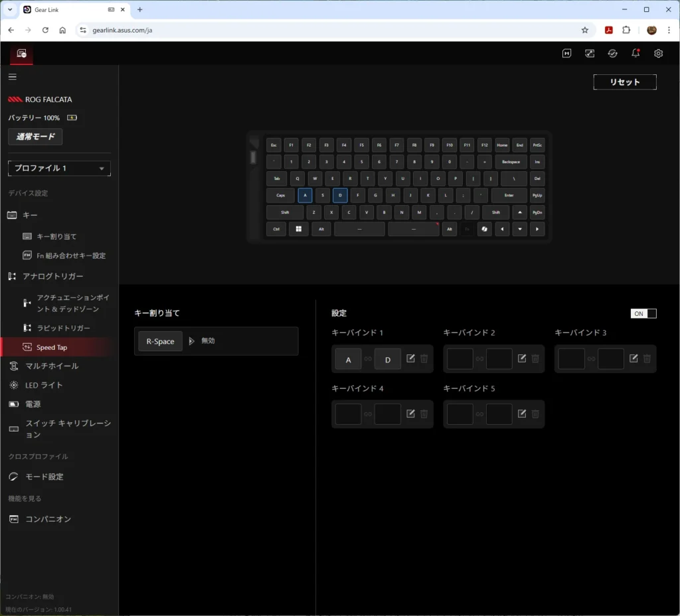Open the プロファイル 1 dropdown
Image resolution: width=680 pixels, height=616 pixels.
click(x=59, y=169)
